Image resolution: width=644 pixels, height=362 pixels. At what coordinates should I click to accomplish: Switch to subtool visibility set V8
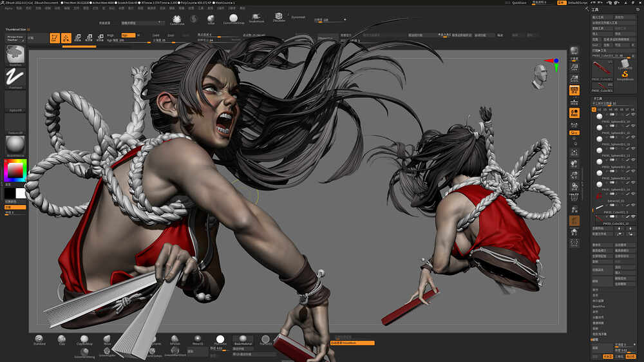633,110
